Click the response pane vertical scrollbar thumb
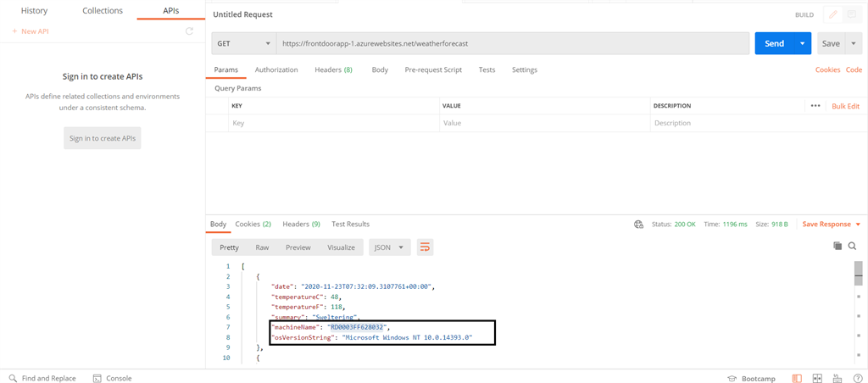 [858, 273]
